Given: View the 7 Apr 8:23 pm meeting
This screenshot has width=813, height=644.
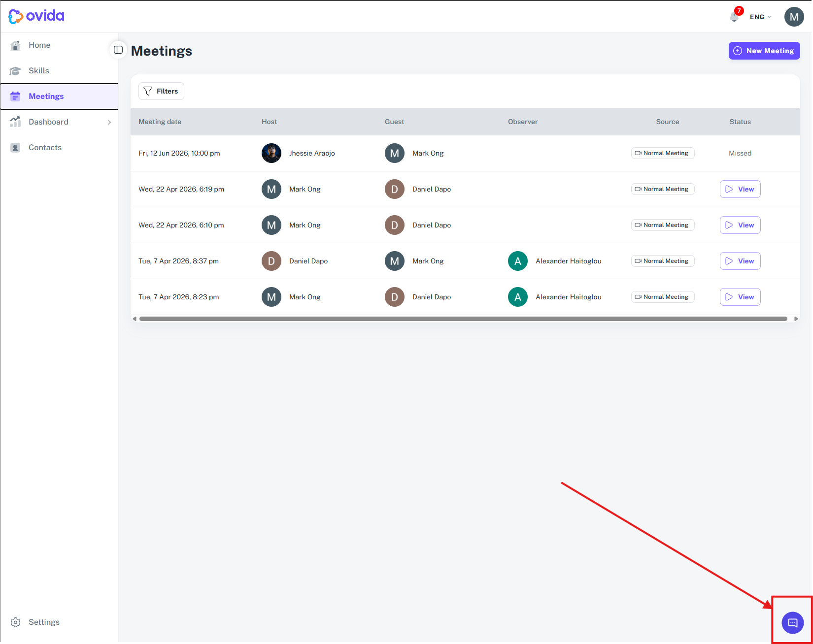Looking at the screenshot, I should (740, 297).
